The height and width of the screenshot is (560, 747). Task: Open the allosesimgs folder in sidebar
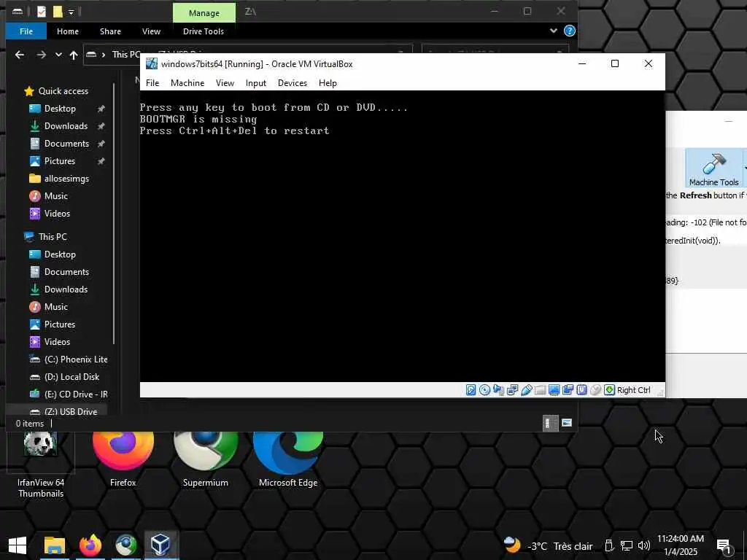66,179
